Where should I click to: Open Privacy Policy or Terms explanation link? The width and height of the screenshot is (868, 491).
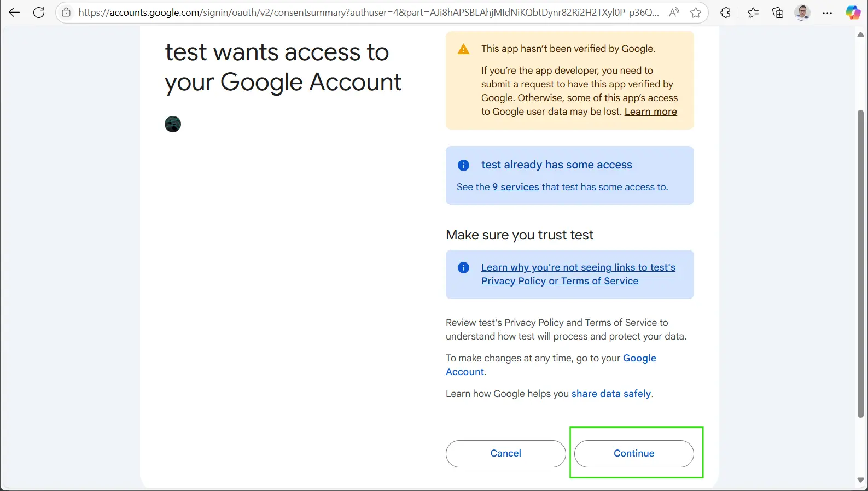[x=578, y=274]
